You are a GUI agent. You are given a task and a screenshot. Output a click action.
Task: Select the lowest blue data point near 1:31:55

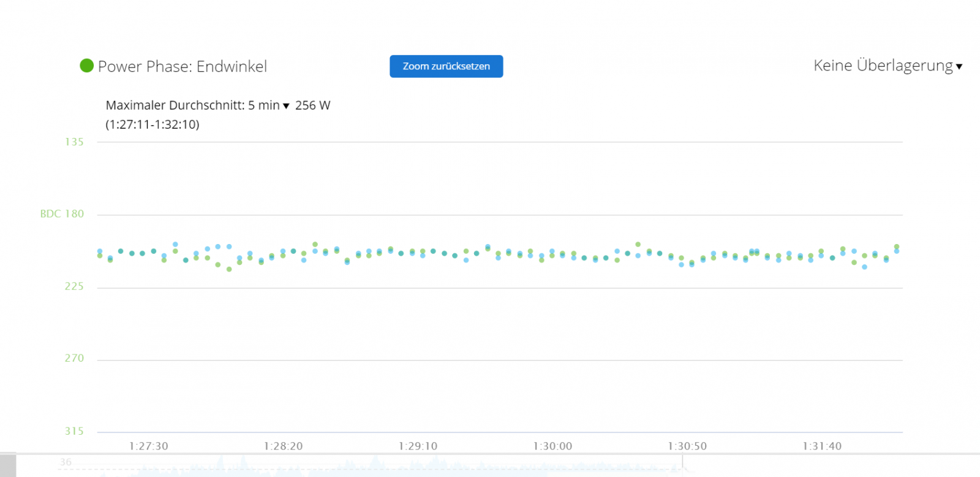[x=864, y=267]
